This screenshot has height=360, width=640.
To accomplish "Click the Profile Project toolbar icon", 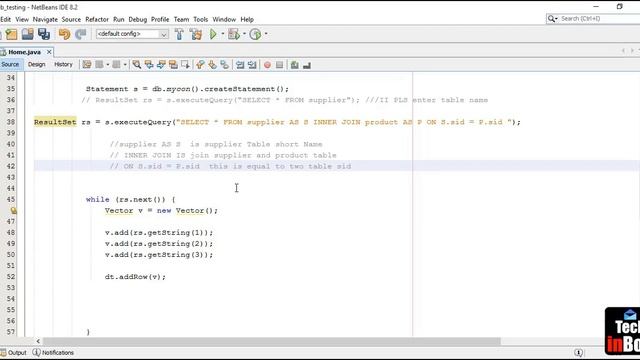I will (256, 34).
